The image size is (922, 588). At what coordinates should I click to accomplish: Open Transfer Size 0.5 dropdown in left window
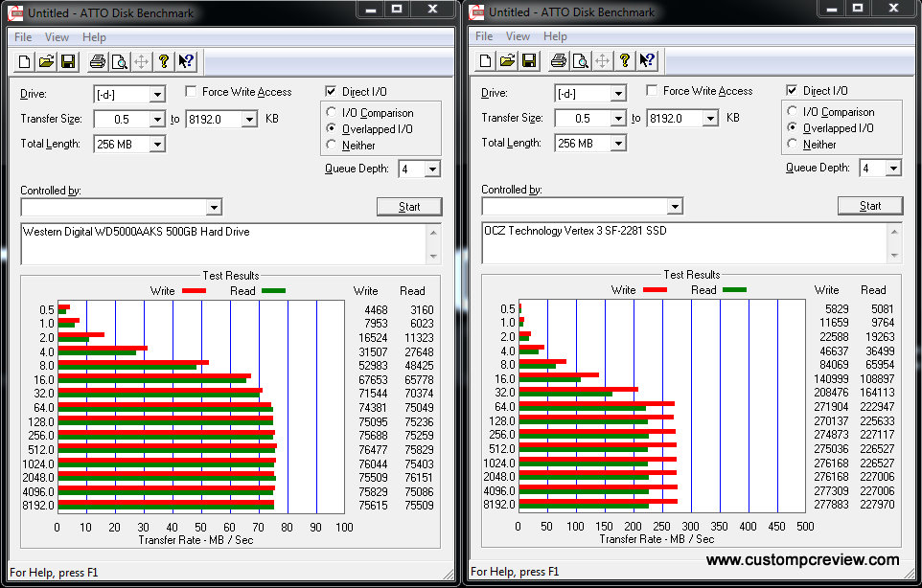(x=157, y=120)
